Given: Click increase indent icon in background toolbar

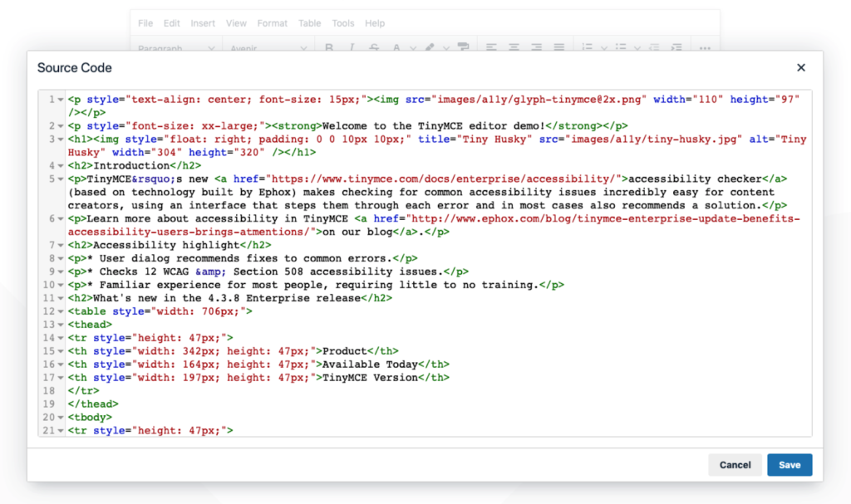Looking at the screenshot, I should click(676, 47).
